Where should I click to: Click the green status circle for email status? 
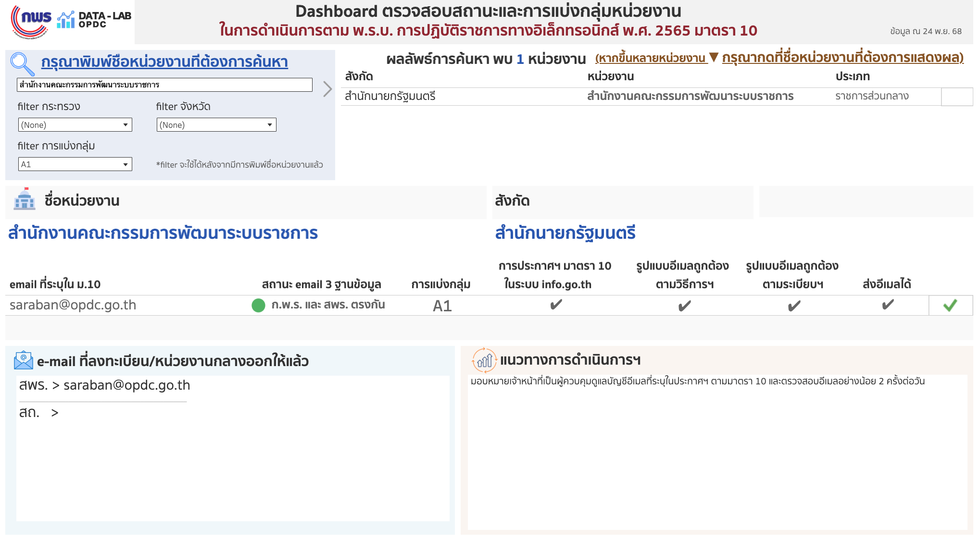click(x=258, y=306)
